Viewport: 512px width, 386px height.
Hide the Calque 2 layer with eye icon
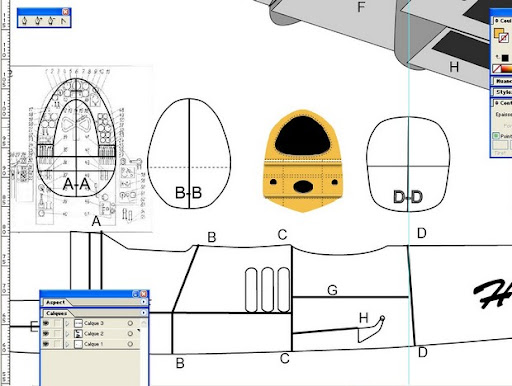click(46, 334)
